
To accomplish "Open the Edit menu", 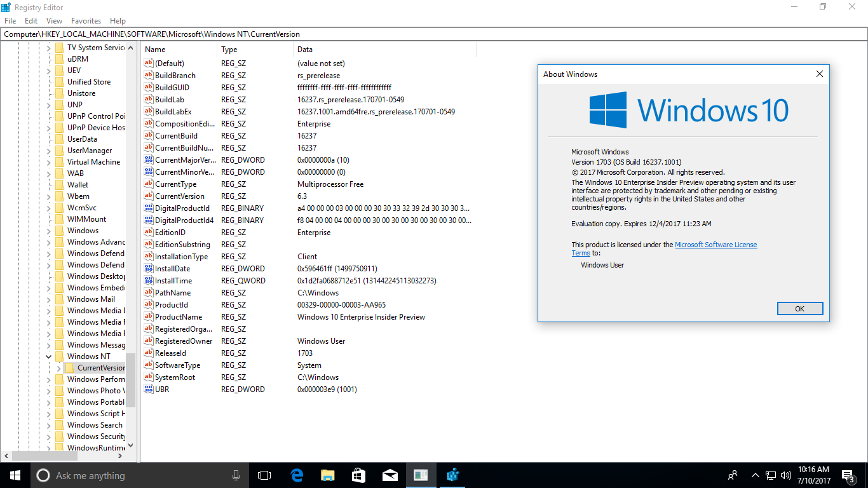I will click(31, 21).
